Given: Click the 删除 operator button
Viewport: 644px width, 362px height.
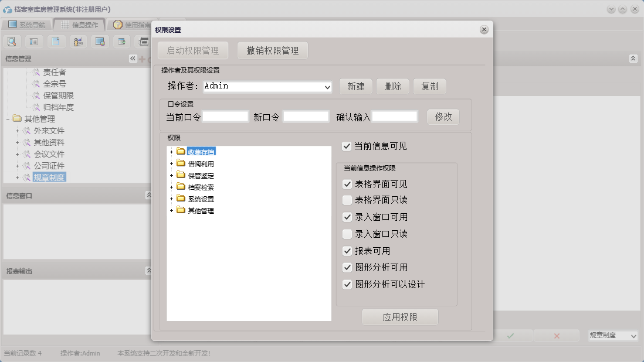Looking at the screenshot, I should (x=393, y=87).
